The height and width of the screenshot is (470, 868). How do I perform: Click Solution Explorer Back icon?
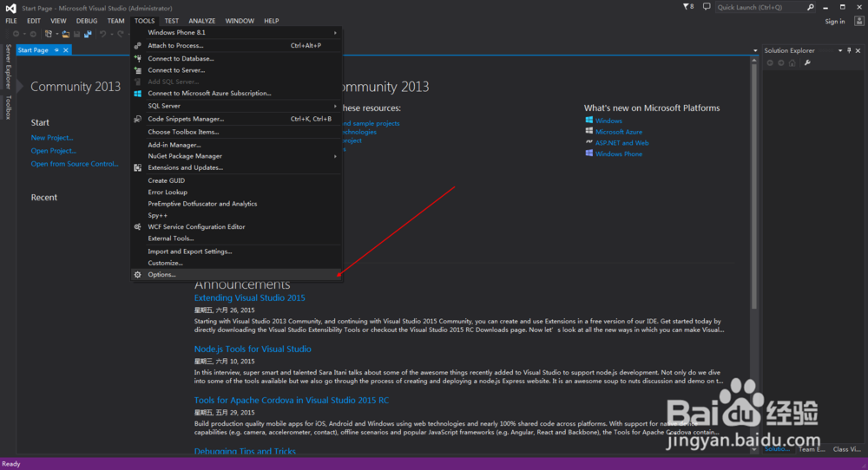click(770, 63)
